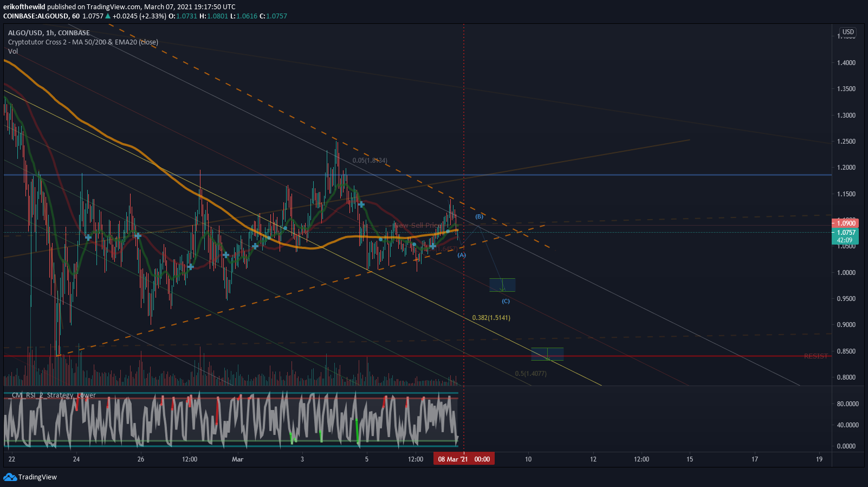
Task: Click the 1.2000 price axis label
Action: click(x=846, y=168)
